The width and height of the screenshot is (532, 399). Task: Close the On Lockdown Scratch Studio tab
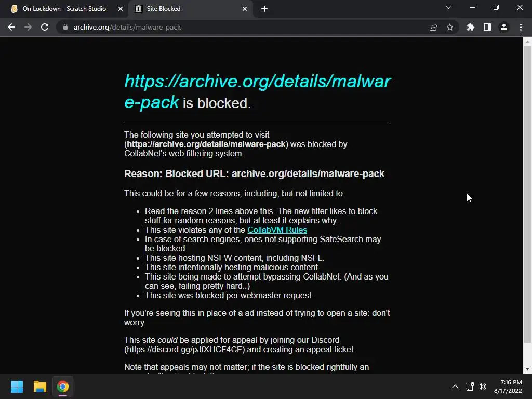[121, 9]
